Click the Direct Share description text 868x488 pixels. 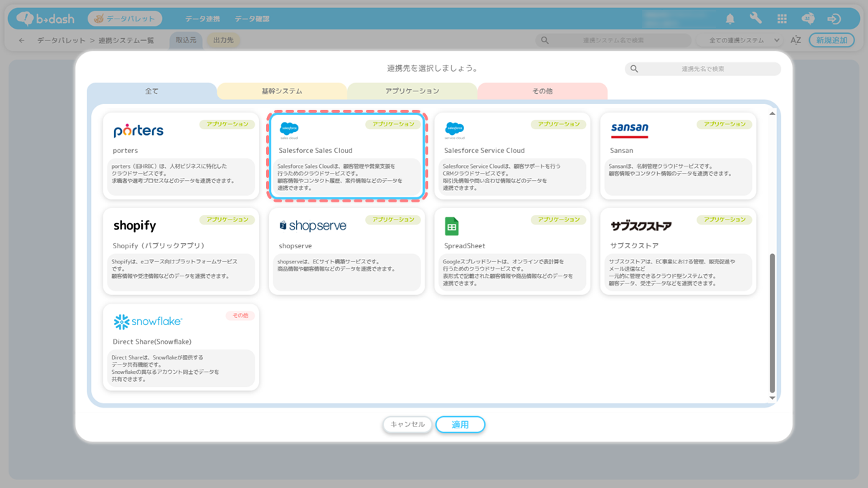[166, 368]
